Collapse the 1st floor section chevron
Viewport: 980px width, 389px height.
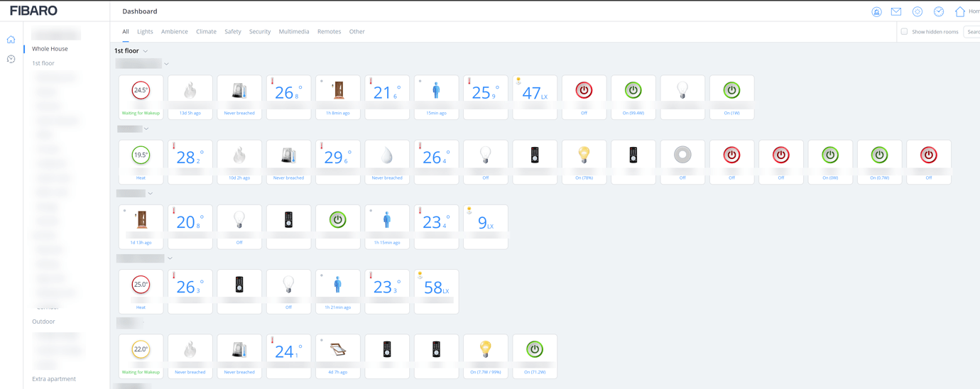146,51
